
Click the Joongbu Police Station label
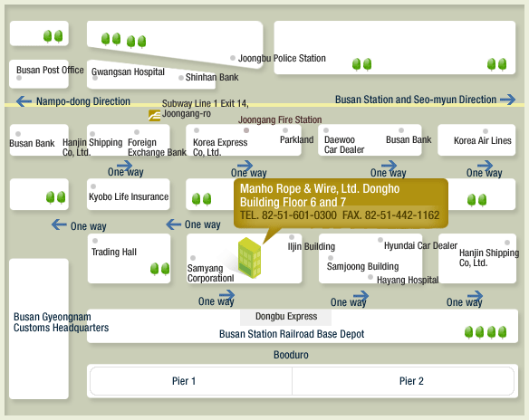(x=282, y=58)
